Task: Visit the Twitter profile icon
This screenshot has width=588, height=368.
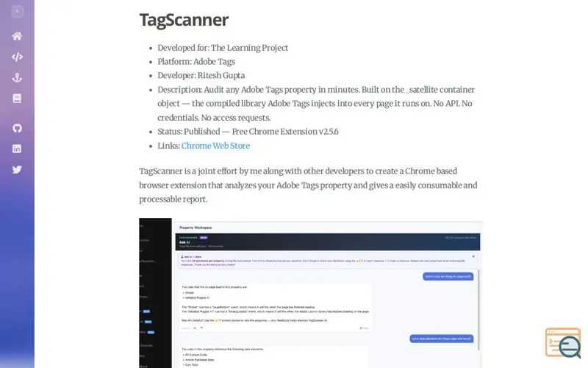Action: pyautogui.click(x=17, y=170)
